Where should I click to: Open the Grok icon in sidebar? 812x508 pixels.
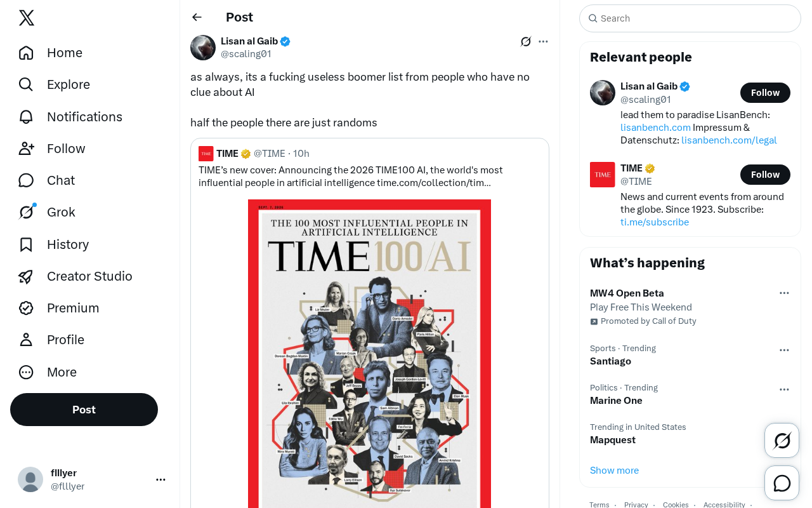point(26,212)
